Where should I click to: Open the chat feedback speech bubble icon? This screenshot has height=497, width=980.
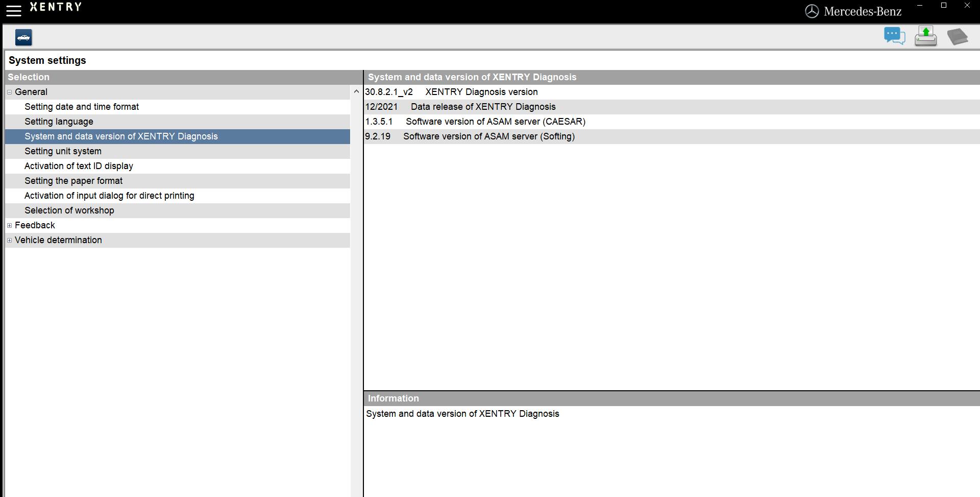click(894, 36)
